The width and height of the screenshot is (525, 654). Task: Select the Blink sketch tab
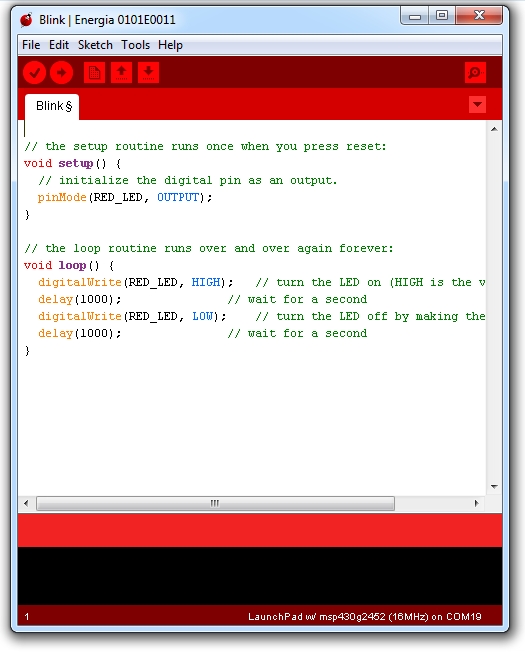(53, 107)
